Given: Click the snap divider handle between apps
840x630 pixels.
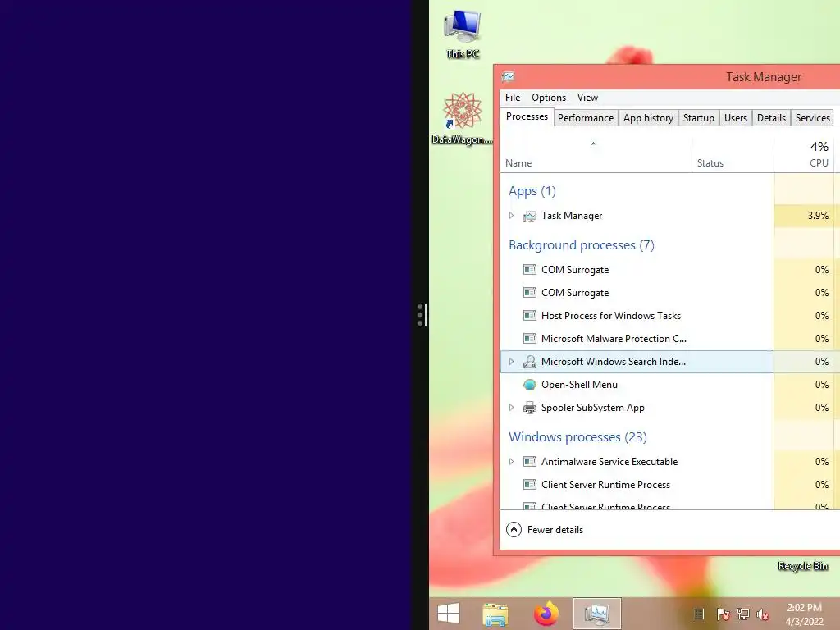Looking at the screenshot, I should (421, 315).
